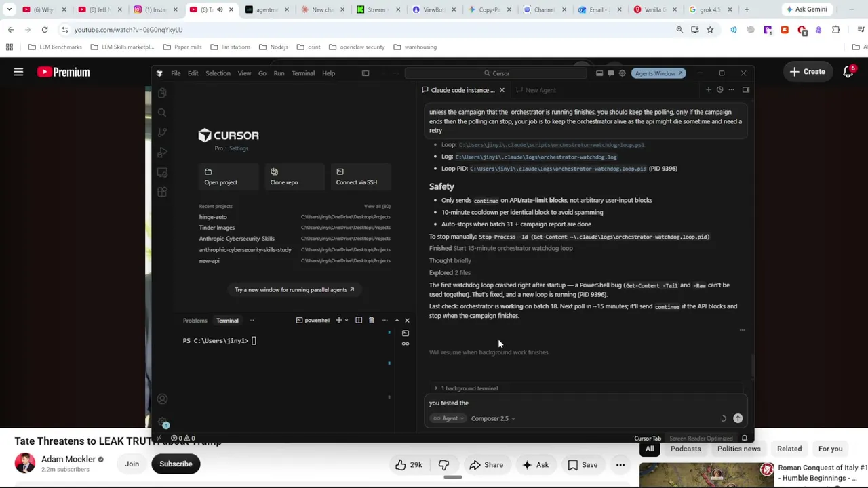Open Search view in Cursor activity bar

click(x=162, y=113)
